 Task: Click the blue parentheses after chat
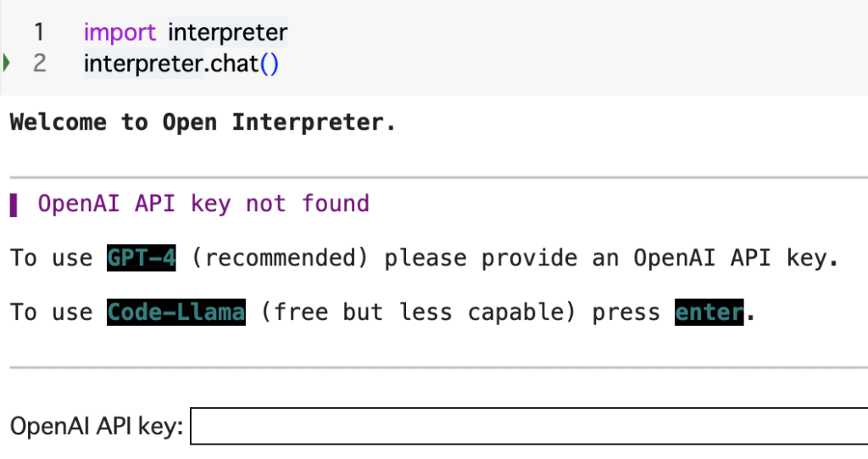tap(269, 64)
